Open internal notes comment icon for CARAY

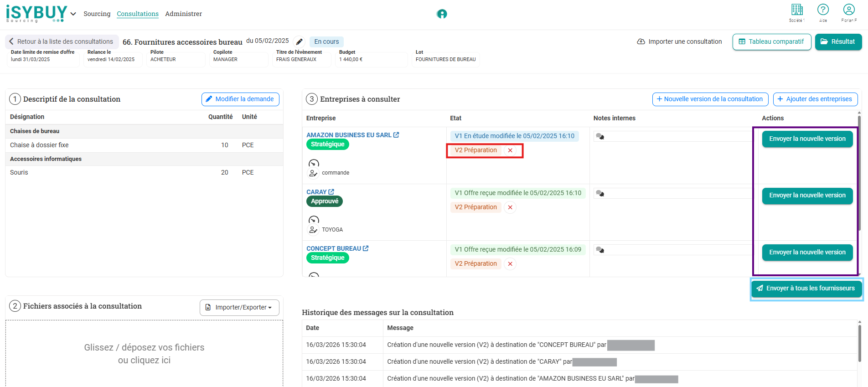(600, 194)
